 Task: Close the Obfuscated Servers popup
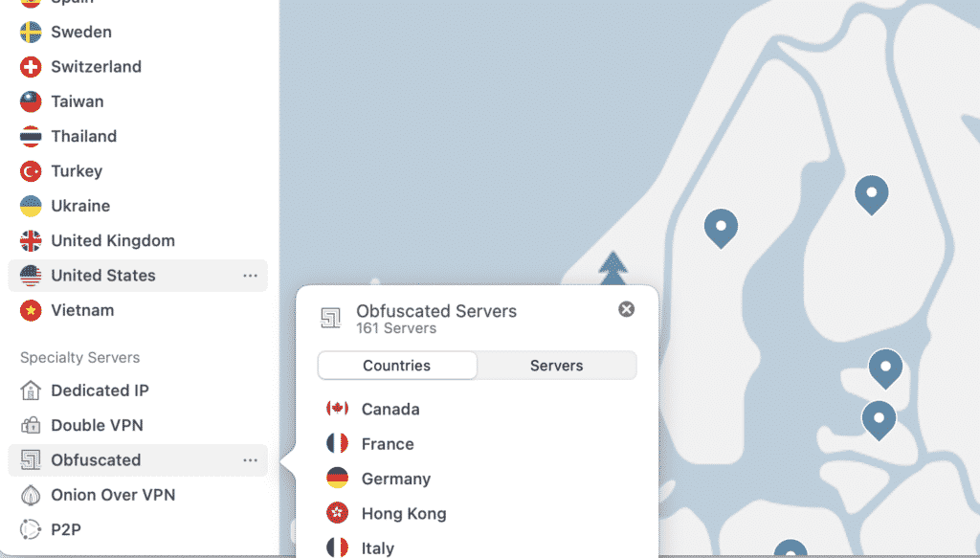(626, 308)
